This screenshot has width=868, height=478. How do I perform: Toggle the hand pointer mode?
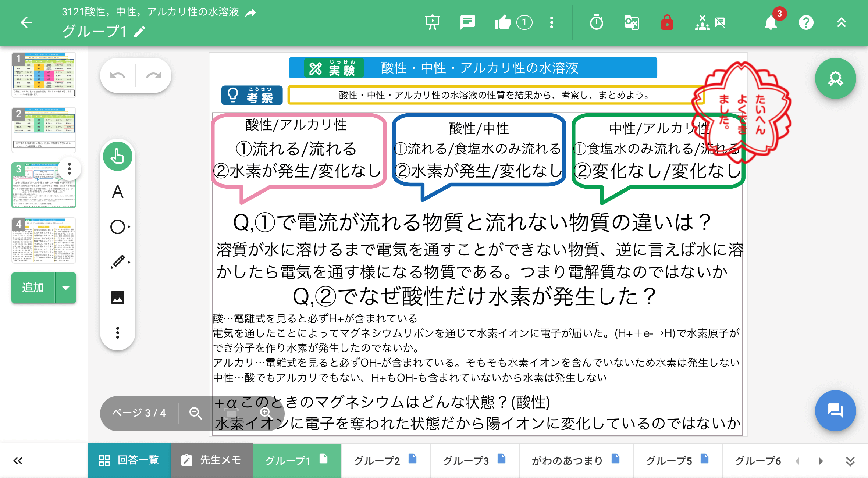pos(118,157)
